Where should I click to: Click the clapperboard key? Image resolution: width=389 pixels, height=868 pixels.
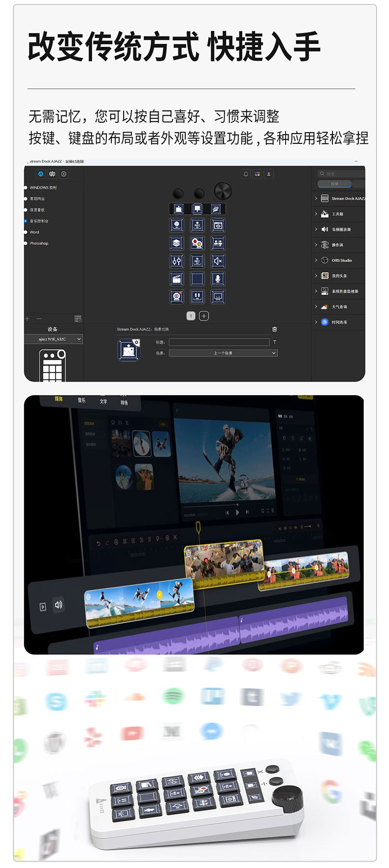pyautogui.click(x=177, y=278)
